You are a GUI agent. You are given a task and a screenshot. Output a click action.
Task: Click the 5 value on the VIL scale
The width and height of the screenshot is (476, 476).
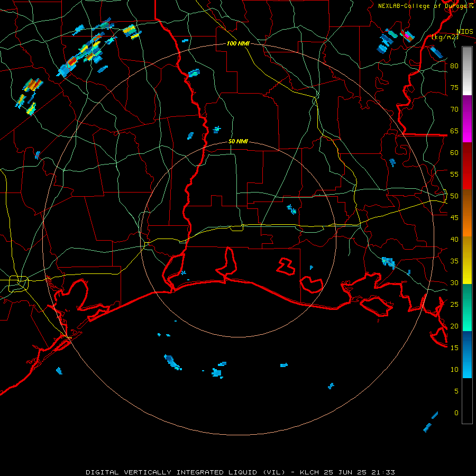coord(456,391)
